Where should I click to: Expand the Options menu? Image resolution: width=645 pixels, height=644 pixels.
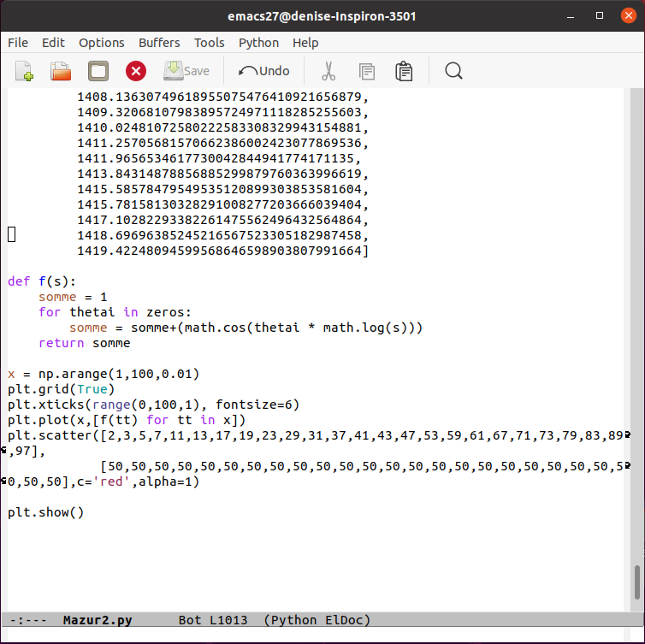point(102,43)
